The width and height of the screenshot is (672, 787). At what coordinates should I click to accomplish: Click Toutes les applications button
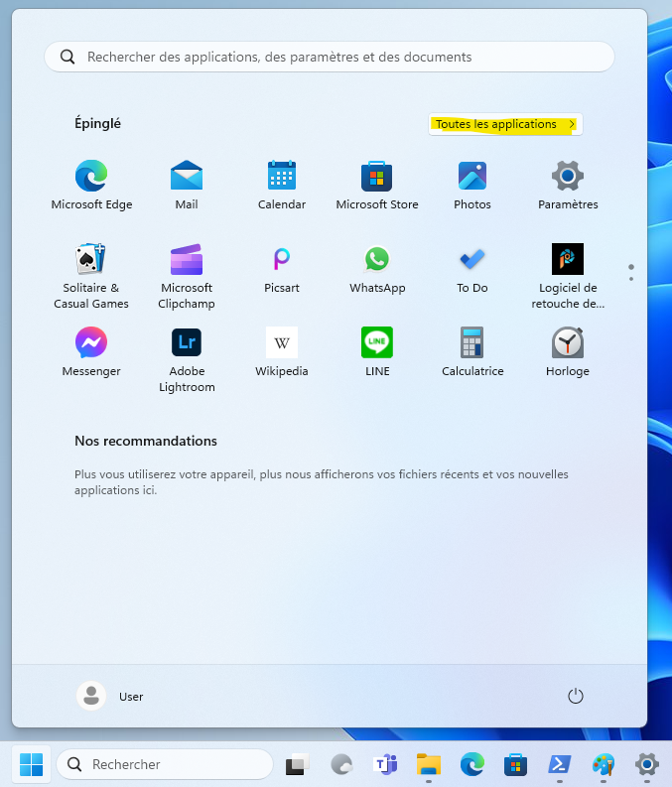505,124
